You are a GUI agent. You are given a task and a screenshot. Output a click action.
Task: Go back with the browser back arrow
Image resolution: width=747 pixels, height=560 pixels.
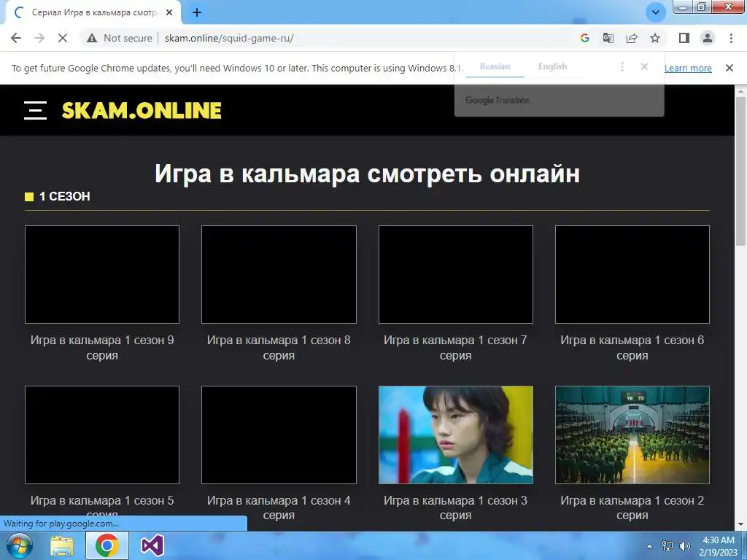[16, 38]
